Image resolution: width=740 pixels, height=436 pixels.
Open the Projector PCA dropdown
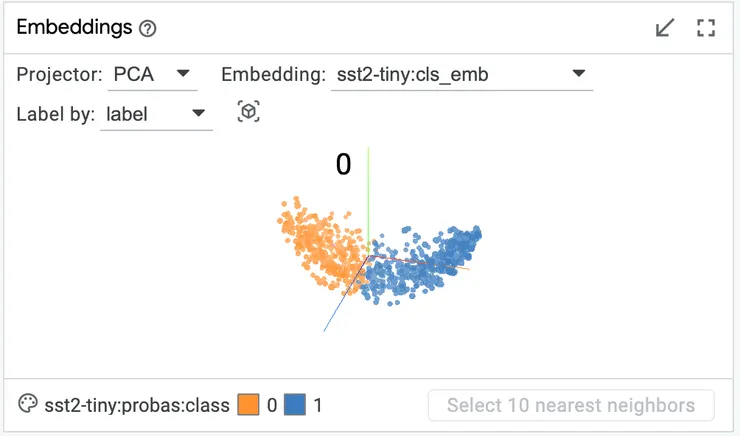tap(152, 75)
